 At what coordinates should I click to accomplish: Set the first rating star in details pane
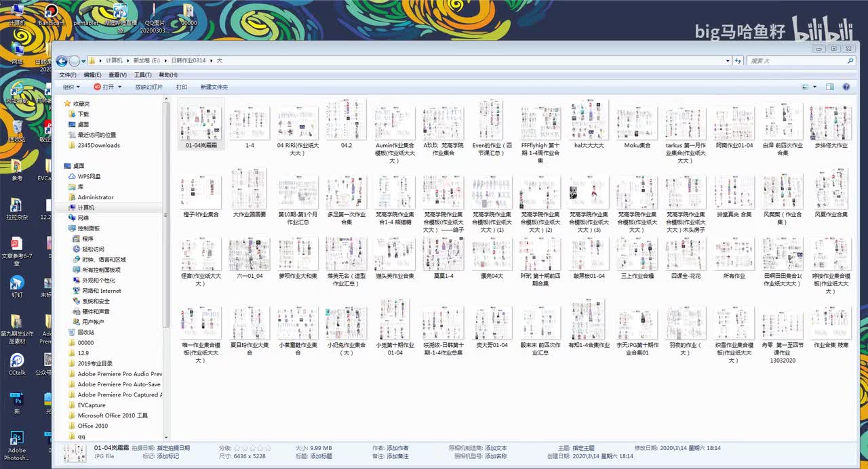(237, 448)
